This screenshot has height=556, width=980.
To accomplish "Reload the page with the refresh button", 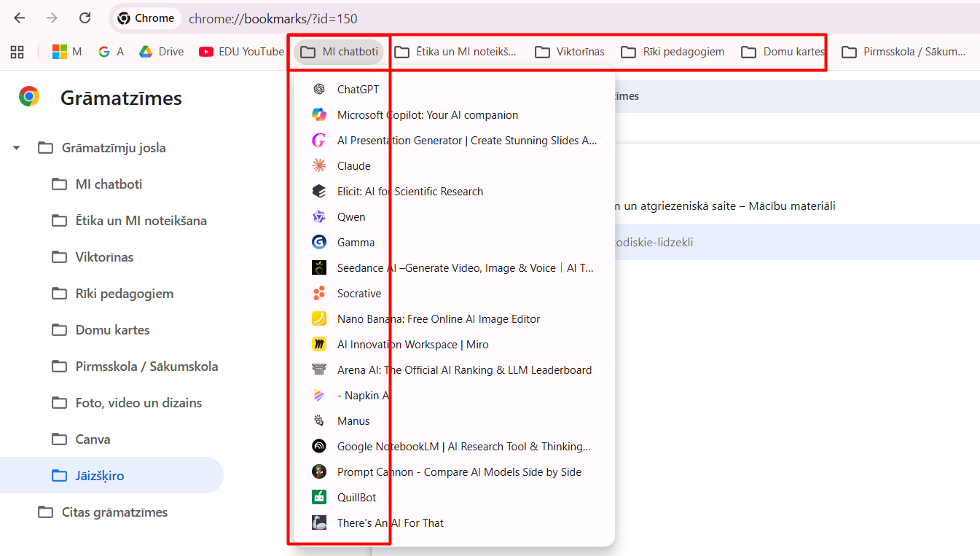I will point(85,18).
